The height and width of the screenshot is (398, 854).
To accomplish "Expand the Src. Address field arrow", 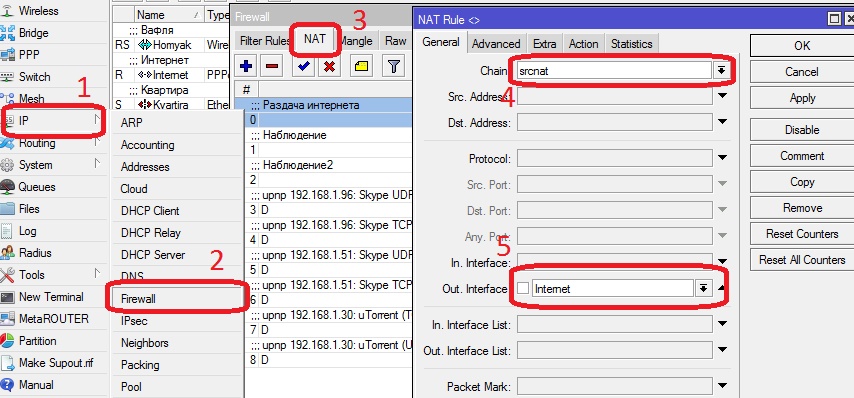I will tap(722, 96).
